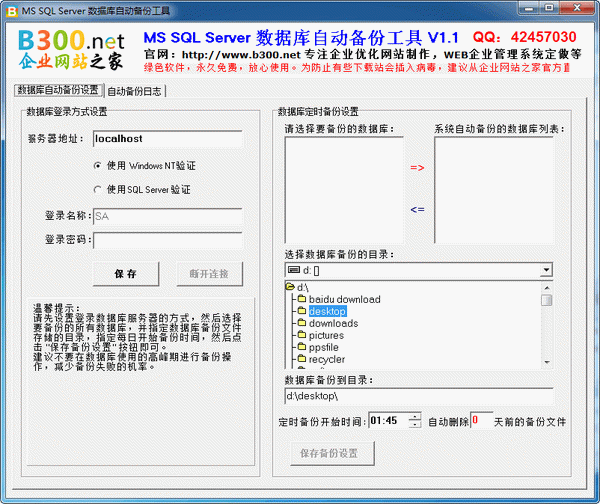The image size is (600, 504).
Task: Click the folder icon next to pictures
Action: pyautogui.click(x=302, y=334)
